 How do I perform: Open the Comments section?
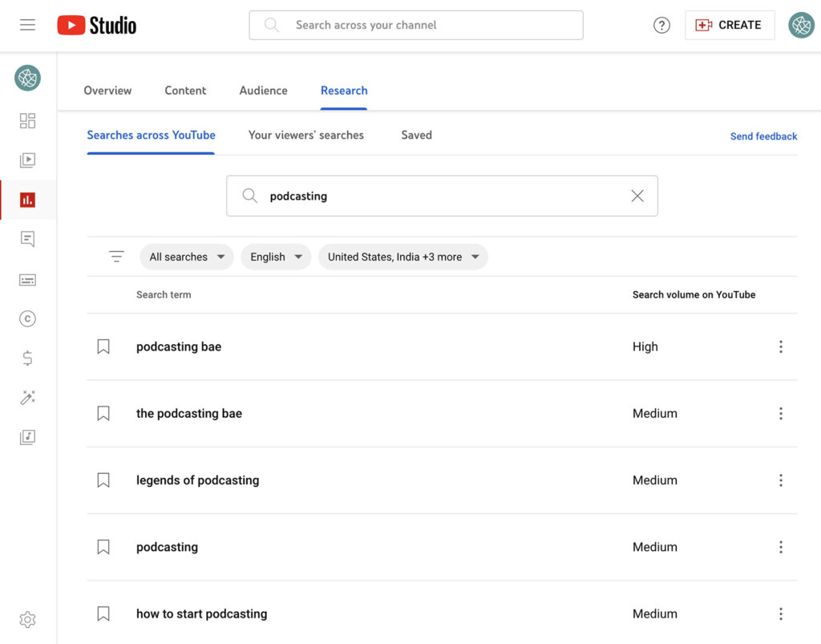click(x=27, y=238)
